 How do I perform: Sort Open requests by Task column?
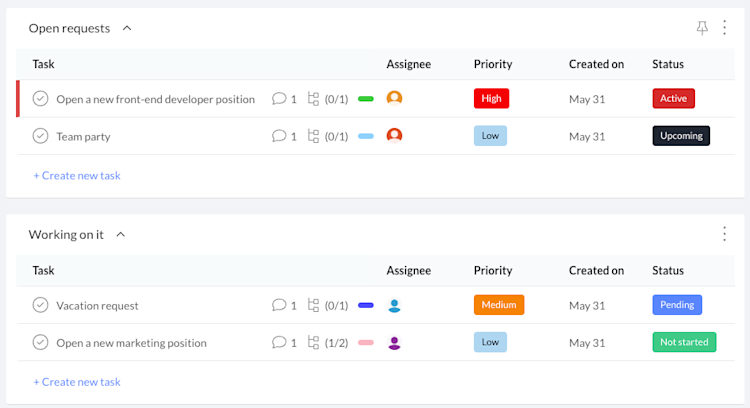(x=43, y=64)
